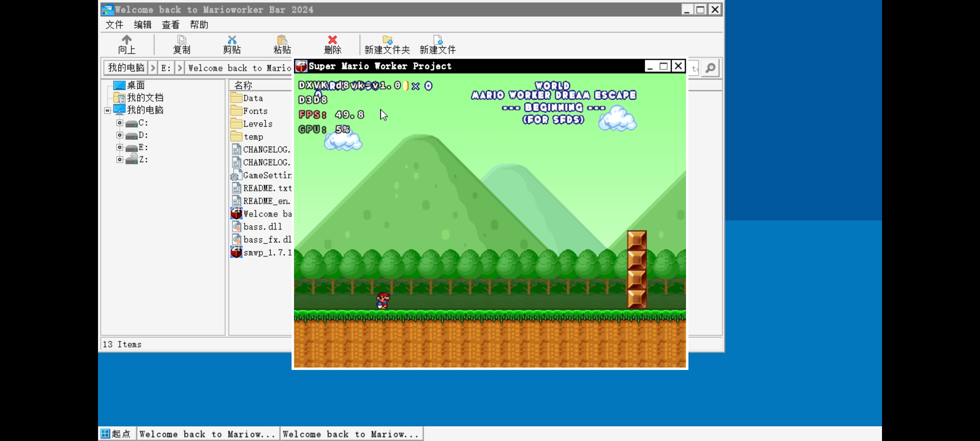
Task: Click the Up (向上) toolbar arrow icon
Action: tap(127, 40)
